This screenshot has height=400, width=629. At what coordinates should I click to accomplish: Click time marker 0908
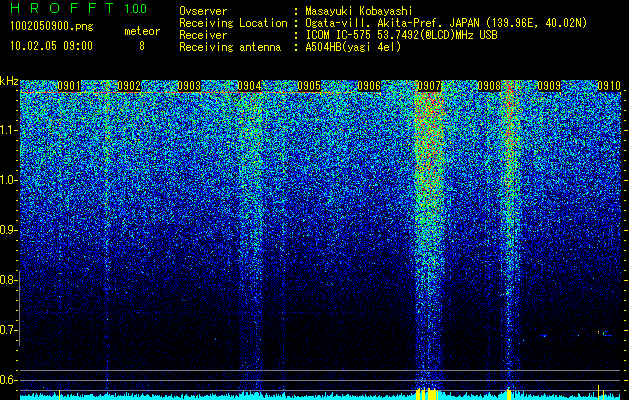(x=489, y=86)
